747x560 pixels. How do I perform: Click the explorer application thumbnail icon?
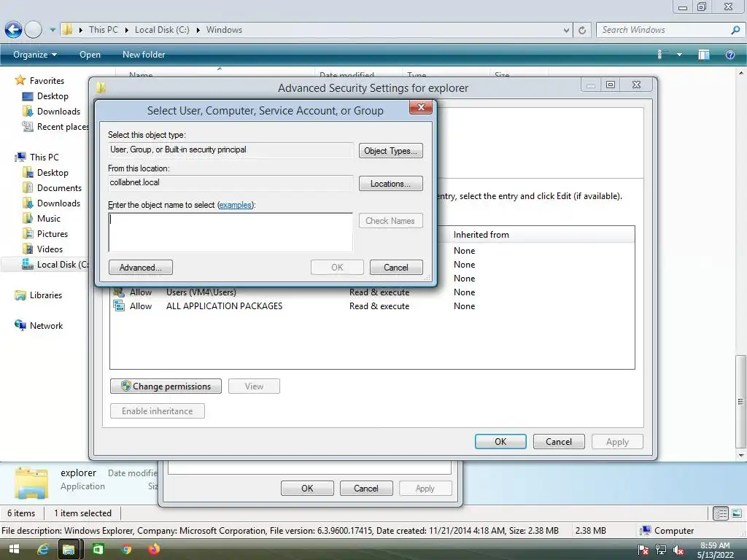click(31, 483)
